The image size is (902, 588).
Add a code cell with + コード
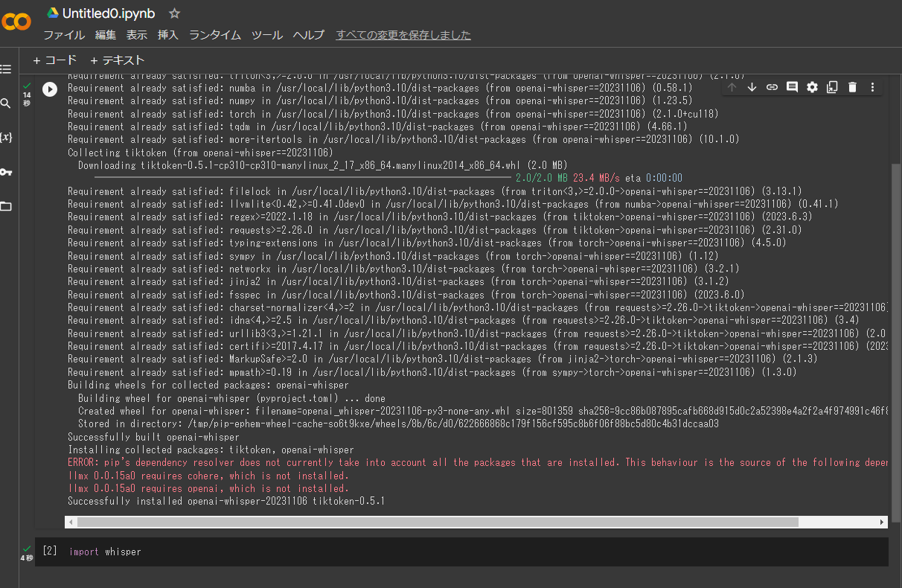(x=55, y=60)
